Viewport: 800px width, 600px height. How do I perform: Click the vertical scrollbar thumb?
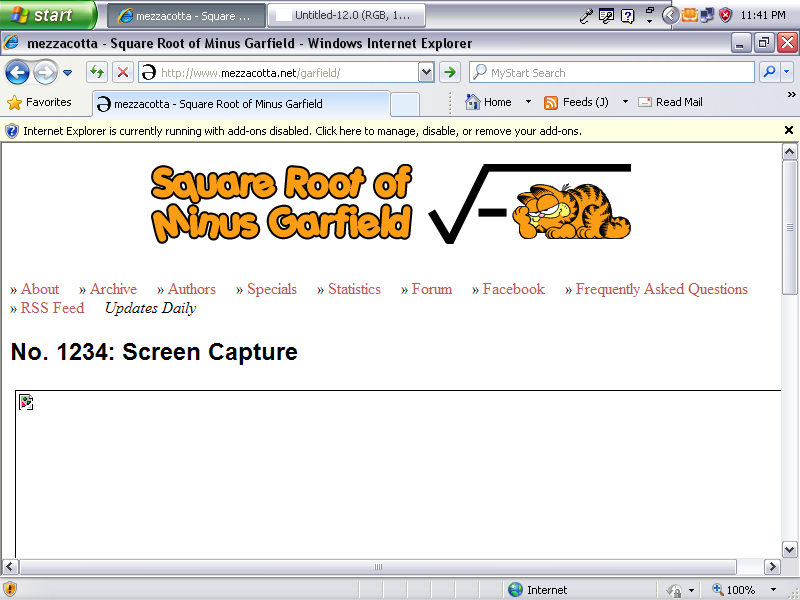click(x=789, y=227)
